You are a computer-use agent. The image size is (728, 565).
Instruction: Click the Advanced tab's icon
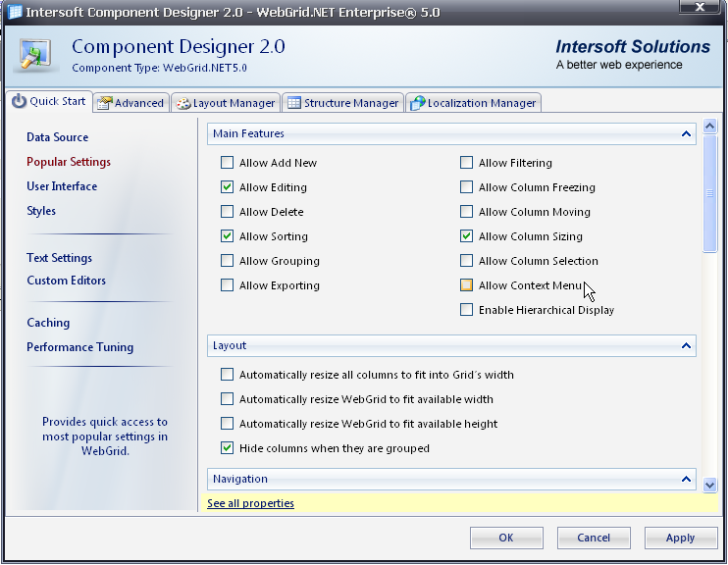(x=104, y=103)
